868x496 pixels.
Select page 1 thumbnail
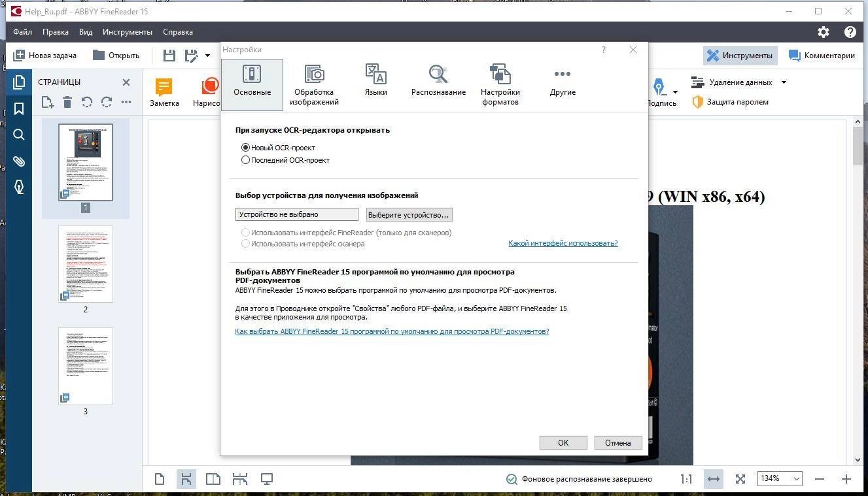tap(86, 162)
